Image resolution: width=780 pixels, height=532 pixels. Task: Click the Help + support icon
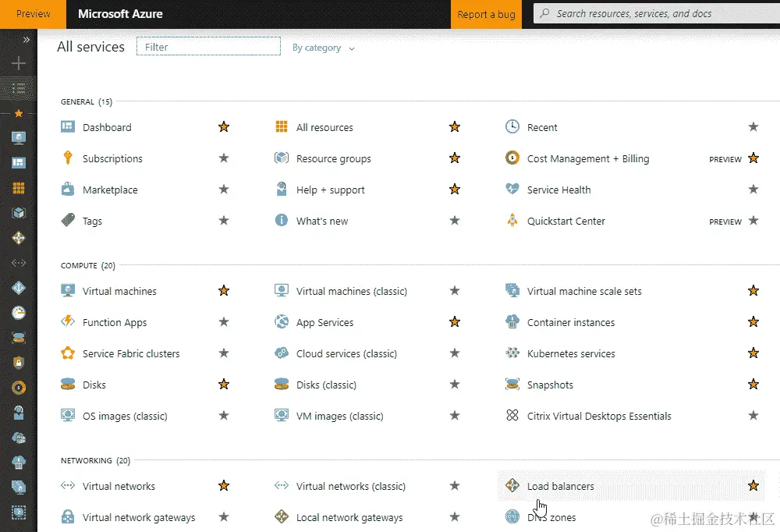tap(282, 189)
